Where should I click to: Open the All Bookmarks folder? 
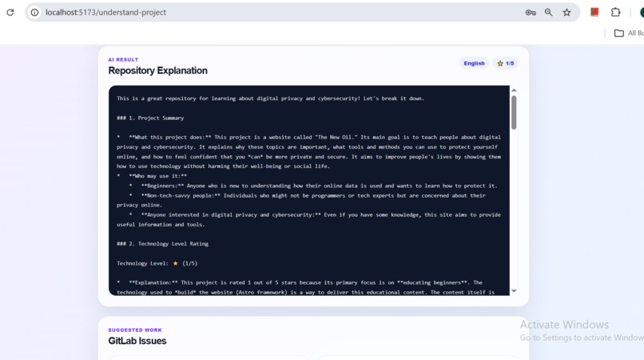tap(629, 33)
